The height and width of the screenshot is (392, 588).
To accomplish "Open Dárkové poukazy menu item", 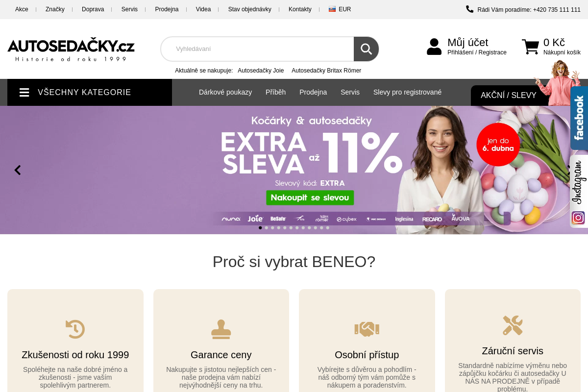I will [225, 92].
